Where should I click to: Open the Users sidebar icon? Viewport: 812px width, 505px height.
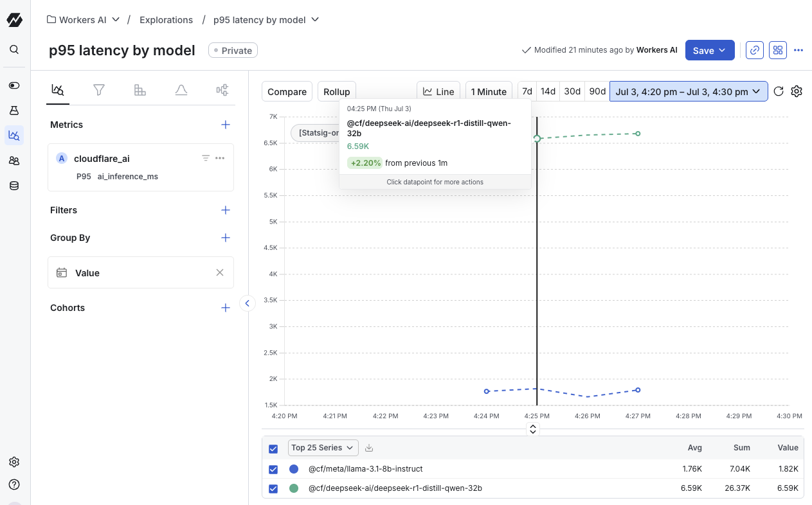coord(14,161)
